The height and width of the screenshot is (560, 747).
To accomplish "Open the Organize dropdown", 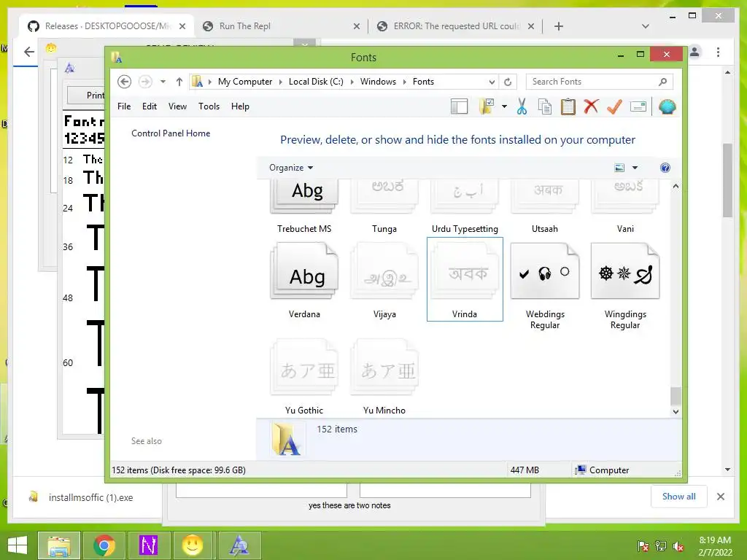I will 291,168.
